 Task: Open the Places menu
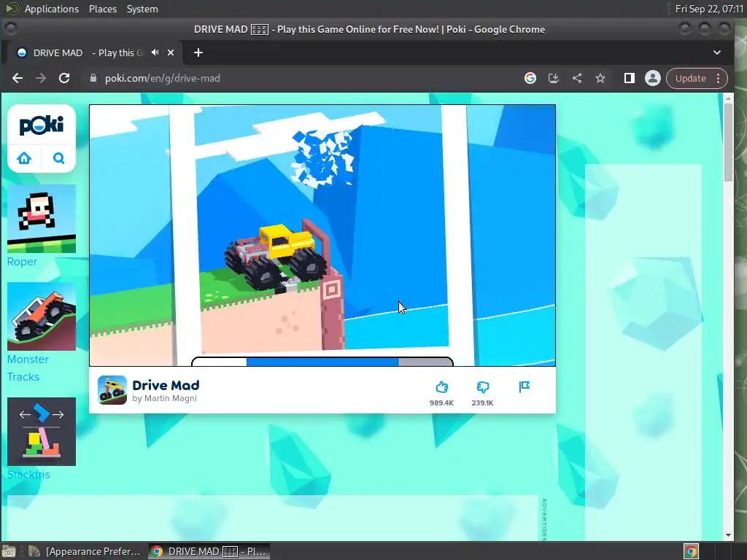(103, 9)
